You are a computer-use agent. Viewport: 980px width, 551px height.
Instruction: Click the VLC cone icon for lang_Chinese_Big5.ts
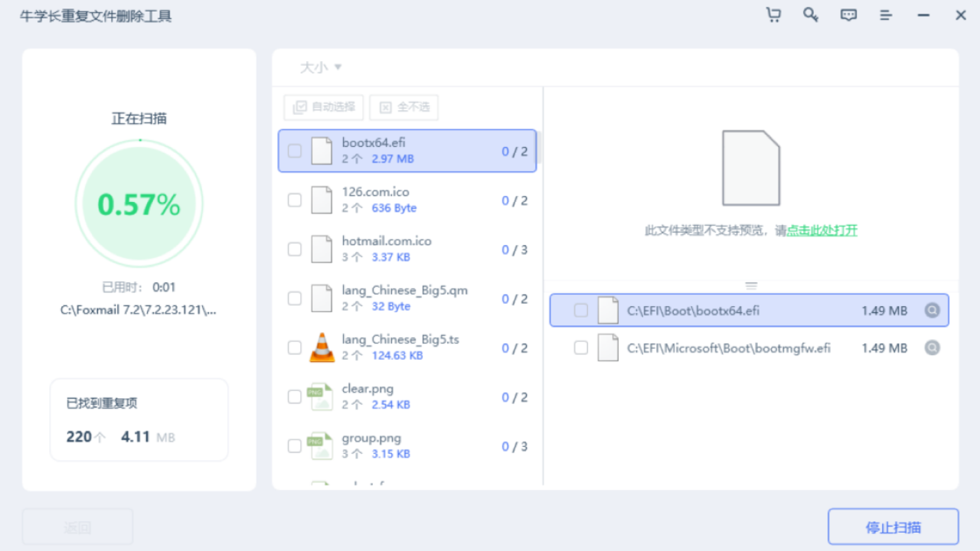(x=322, y=347)
